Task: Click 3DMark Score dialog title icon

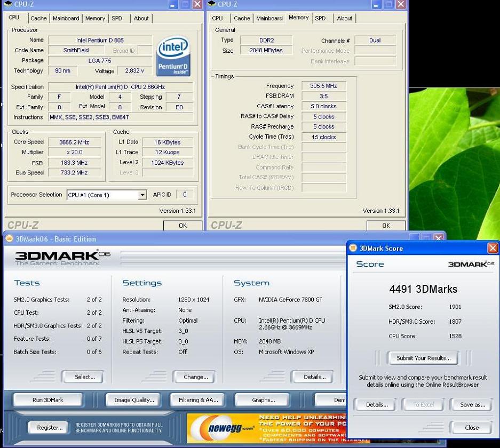Action: point(353,248)
